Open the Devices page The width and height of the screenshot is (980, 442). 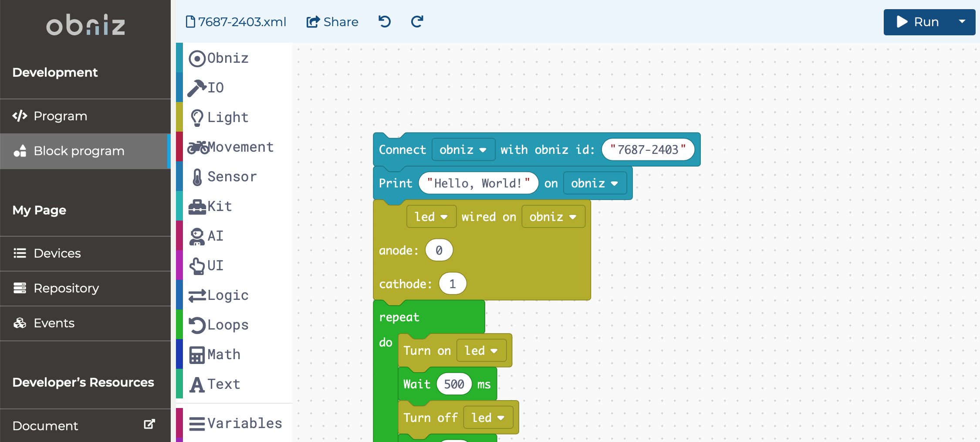[57, 253]
